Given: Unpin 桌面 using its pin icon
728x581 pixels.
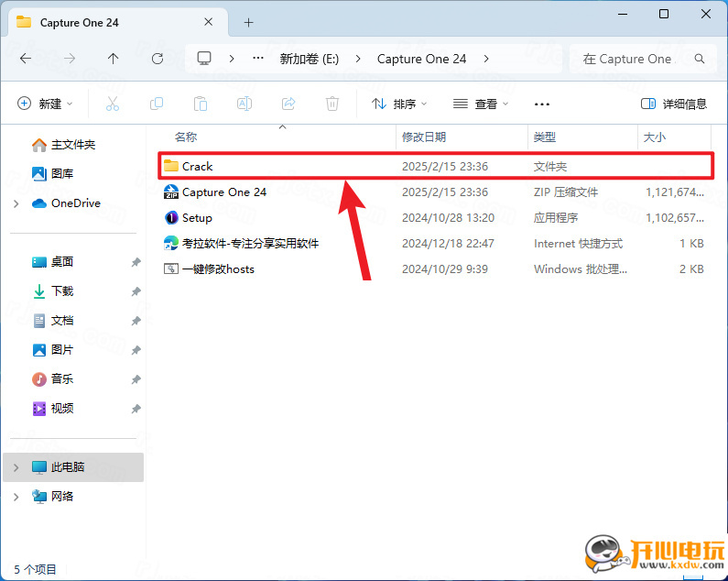Looking at the screenshot, I should pyautogui.click(x=136, y=262).
